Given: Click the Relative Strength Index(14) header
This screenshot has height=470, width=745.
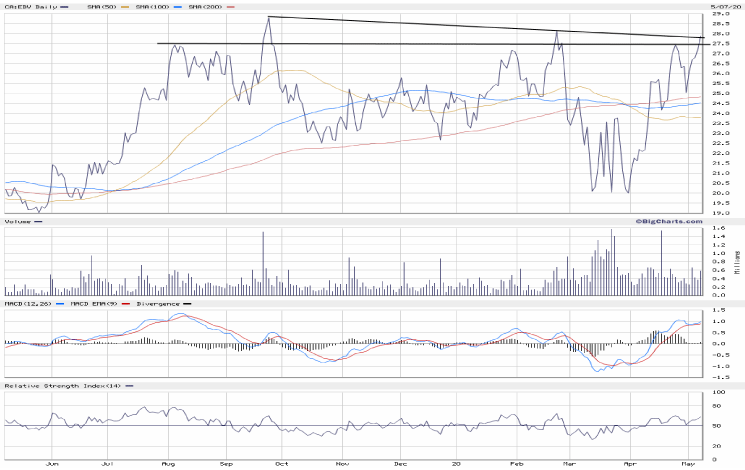Looking at the screenshot, I should tap(58, 385).
